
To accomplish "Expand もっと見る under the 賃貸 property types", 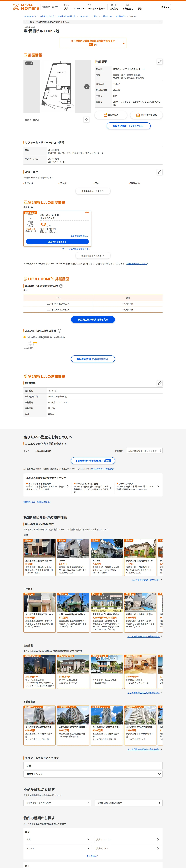I will pos(93,856).
